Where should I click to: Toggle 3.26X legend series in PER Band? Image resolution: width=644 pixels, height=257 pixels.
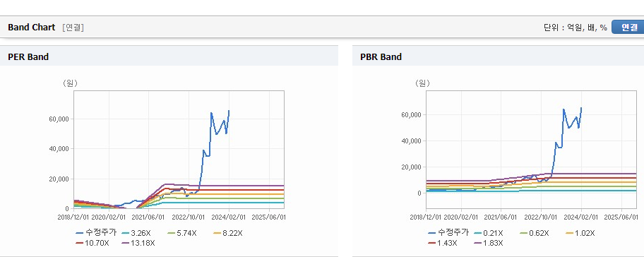[137, 233]
